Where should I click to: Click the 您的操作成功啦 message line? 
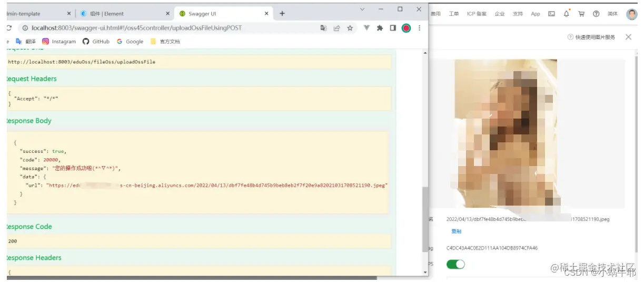(x=71, y=168)
